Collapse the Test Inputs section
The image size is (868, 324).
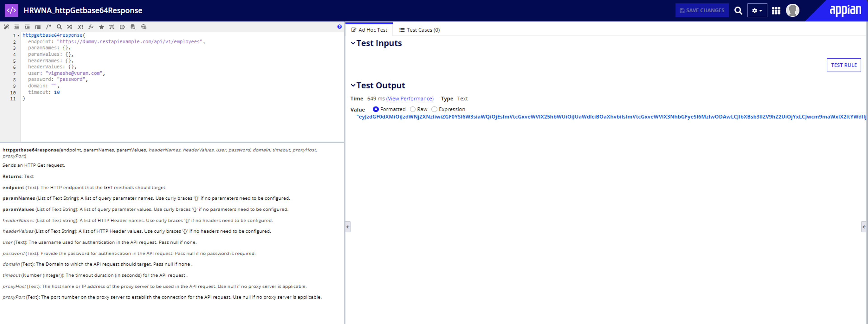pyautogui.click(x=353, y=43)
